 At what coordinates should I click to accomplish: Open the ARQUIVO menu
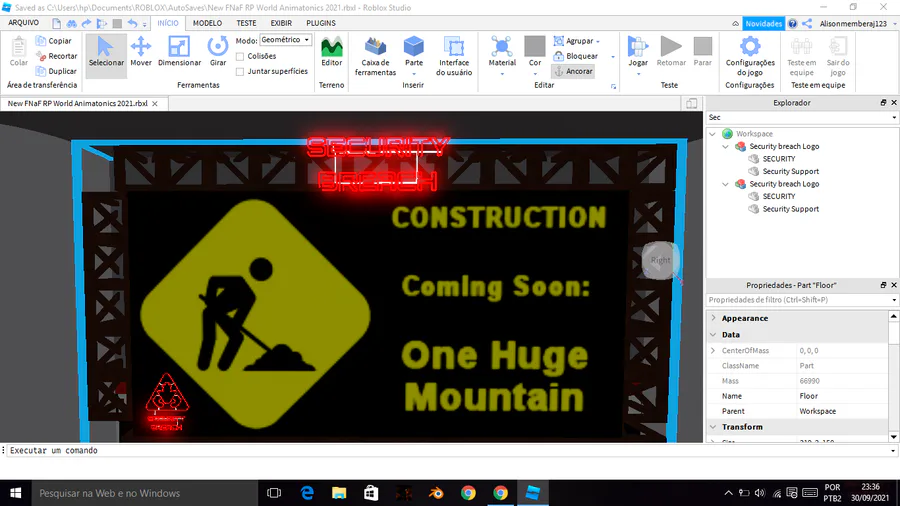click(24, 23)
